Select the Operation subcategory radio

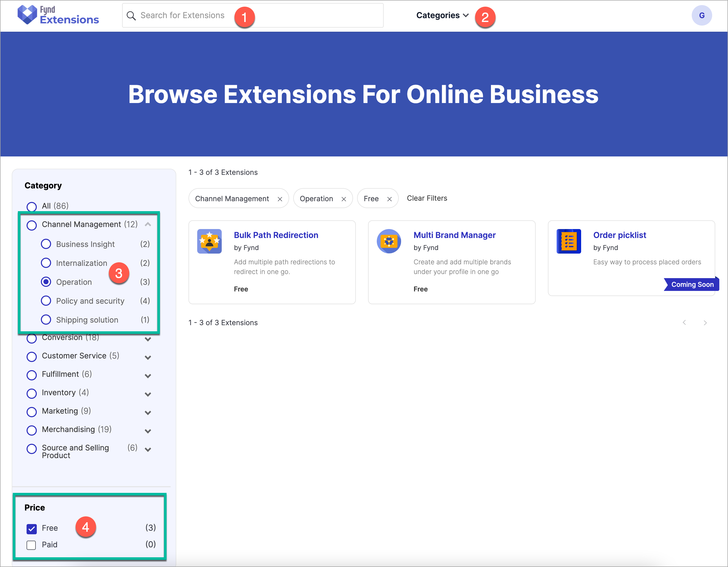46,282
